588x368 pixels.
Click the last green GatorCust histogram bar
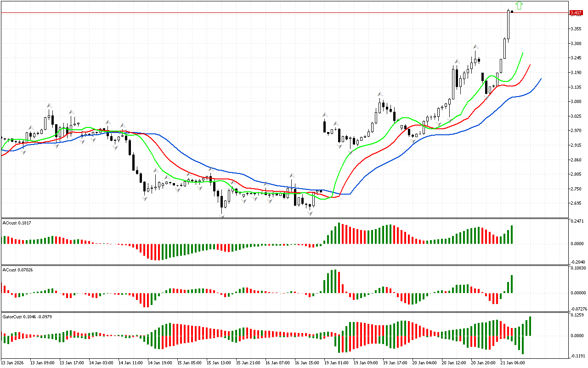[x=530, y=326]
